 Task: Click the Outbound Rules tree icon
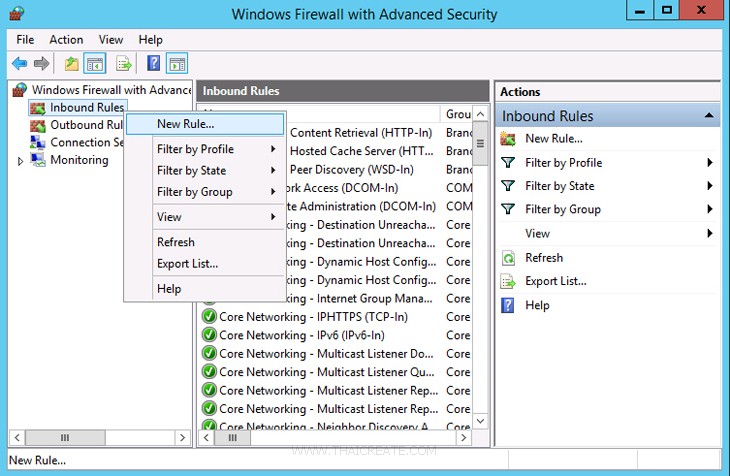38,125
